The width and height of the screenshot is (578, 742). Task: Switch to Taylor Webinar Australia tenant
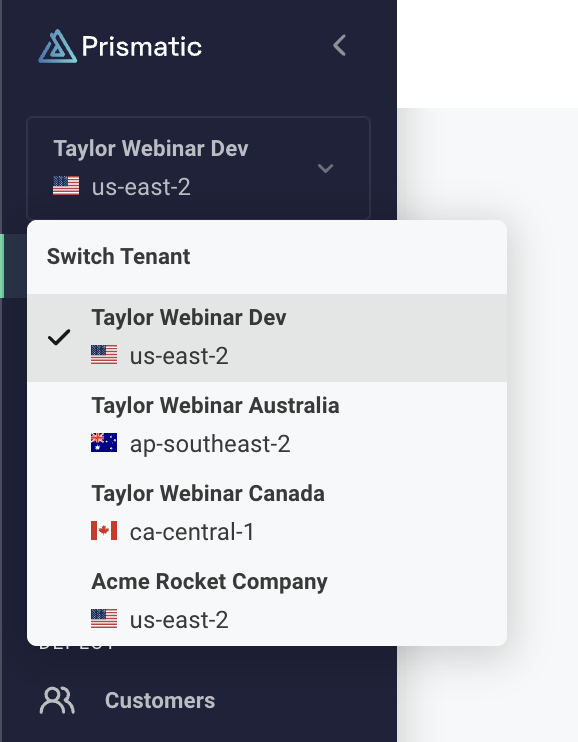point(267,426)
